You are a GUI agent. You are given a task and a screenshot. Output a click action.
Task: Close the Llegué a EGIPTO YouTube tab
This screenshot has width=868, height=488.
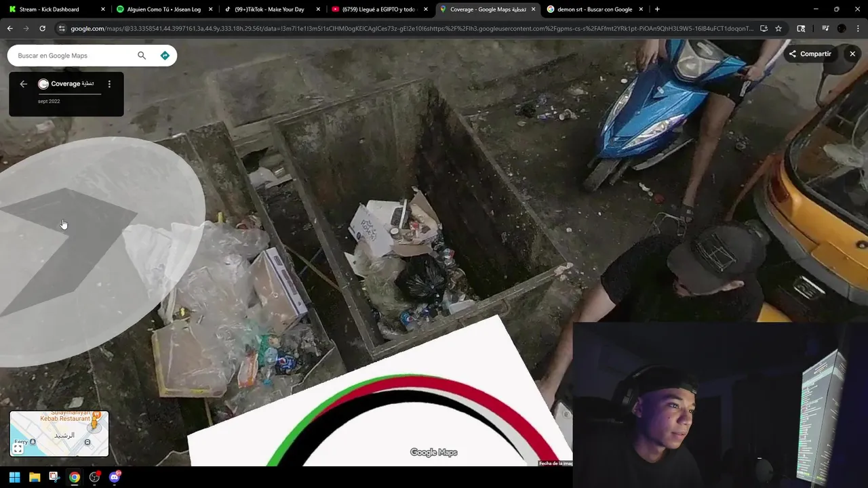point(426,9)
